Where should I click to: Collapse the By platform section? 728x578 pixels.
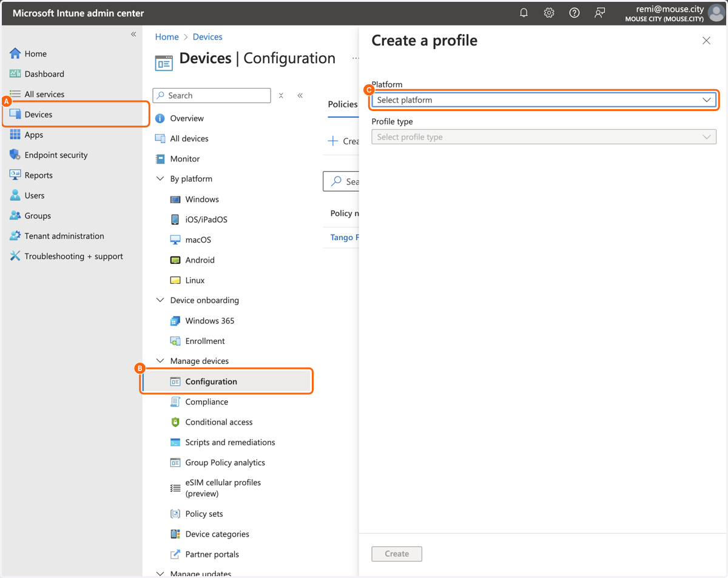[x=160, y=179]
